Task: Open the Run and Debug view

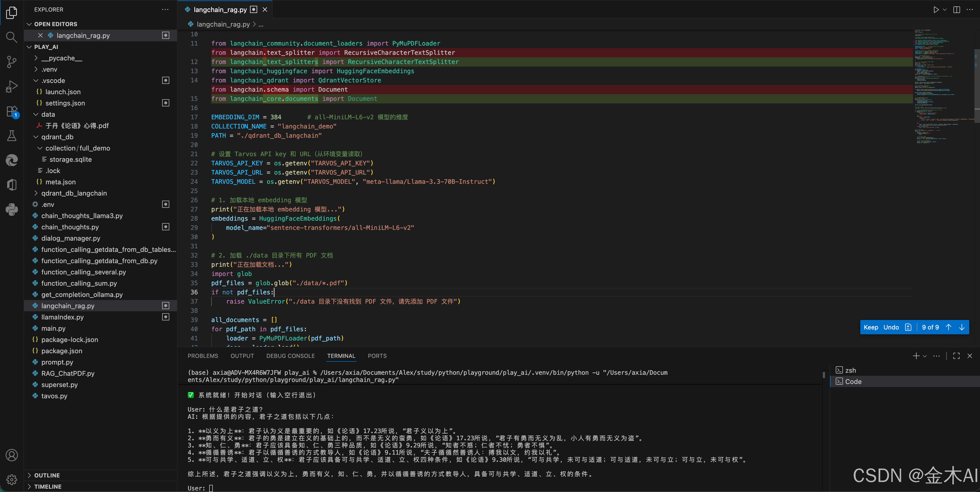Action: tap(12, 87)
